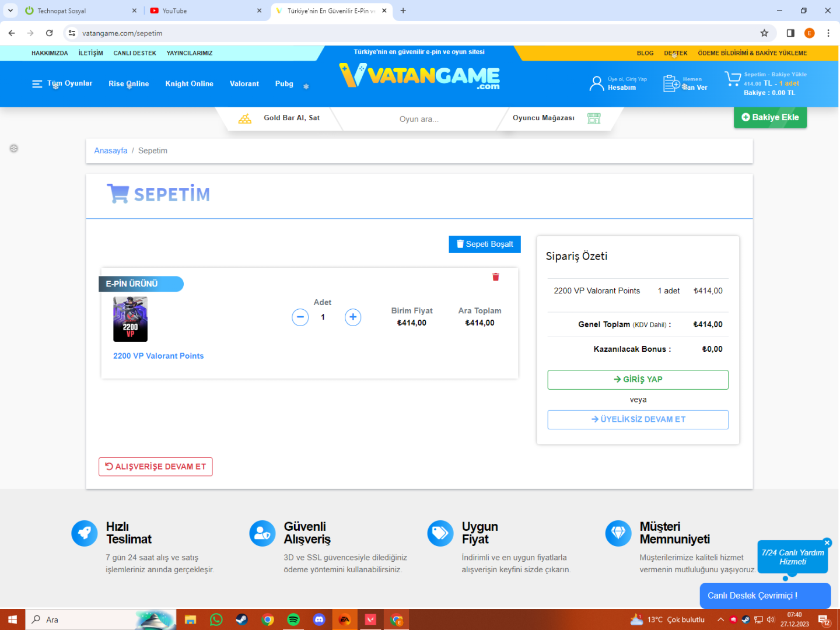
Task: Open the Valorant icon on the taskbar
Action: tap(370, 619)
